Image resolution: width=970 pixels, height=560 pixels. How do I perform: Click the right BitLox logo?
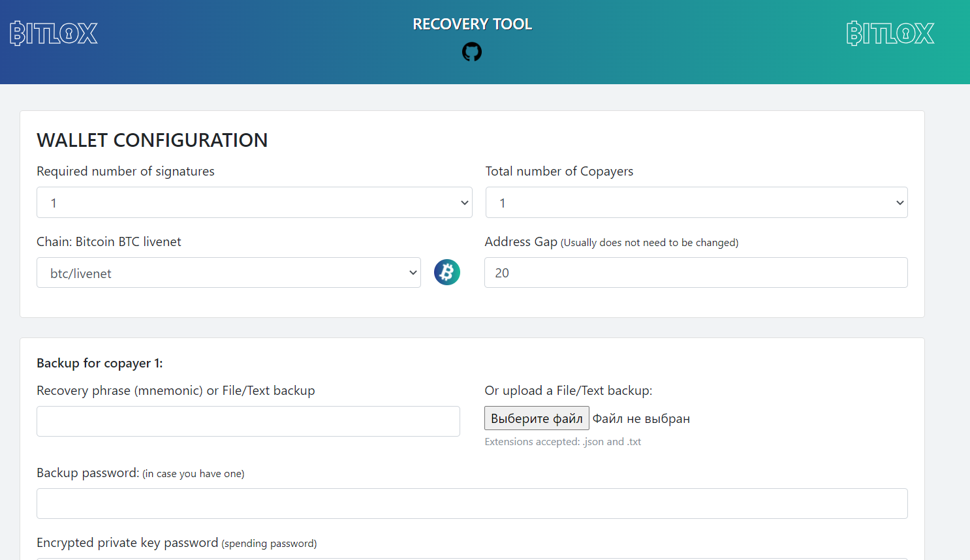pos(890,33)
